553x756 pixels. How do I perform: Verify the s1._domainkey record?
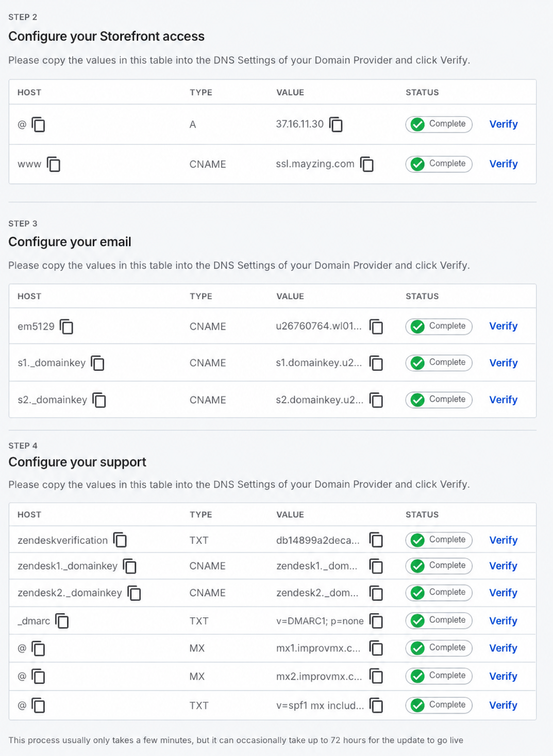pos(504,363)
